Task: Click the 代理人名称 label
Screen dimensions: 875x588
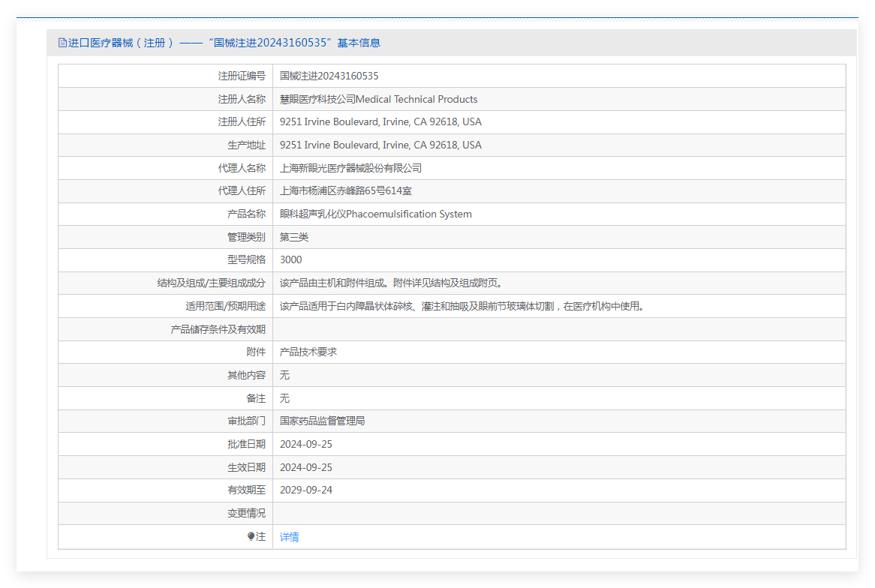Action: coord(242,168)
